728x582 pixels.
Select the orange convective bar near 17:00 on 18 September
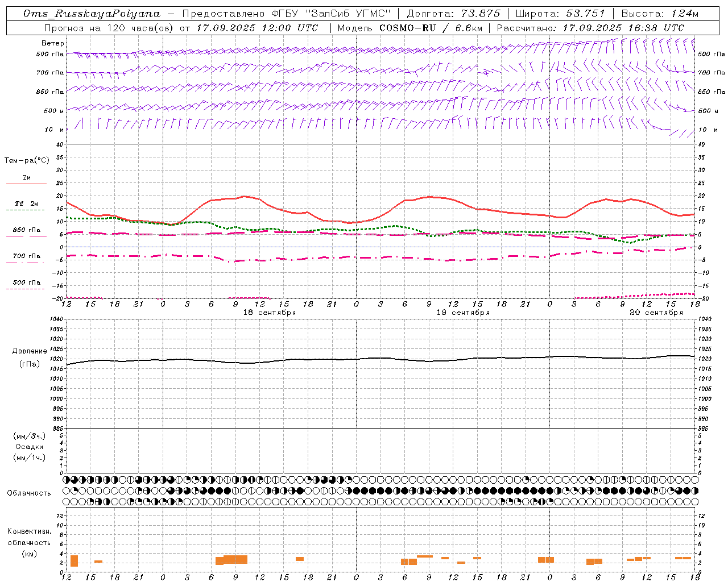click(300, 559)
